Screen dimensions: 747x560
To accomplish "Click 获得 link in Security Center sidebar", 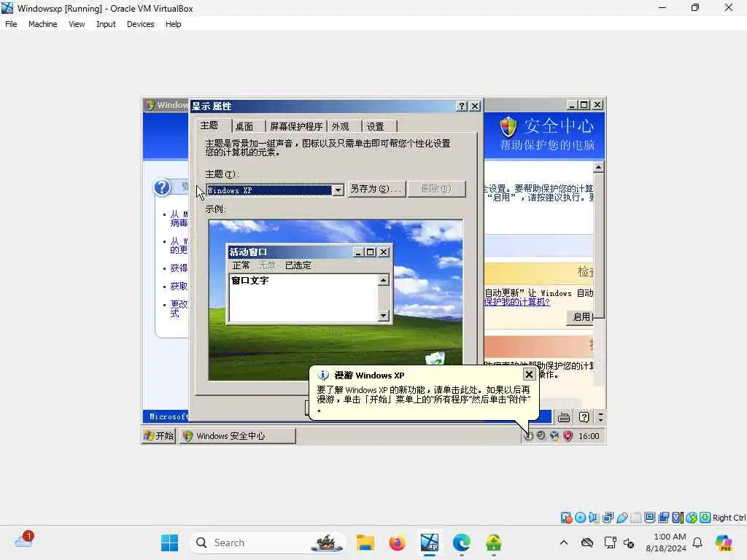I will pos(179,268).
